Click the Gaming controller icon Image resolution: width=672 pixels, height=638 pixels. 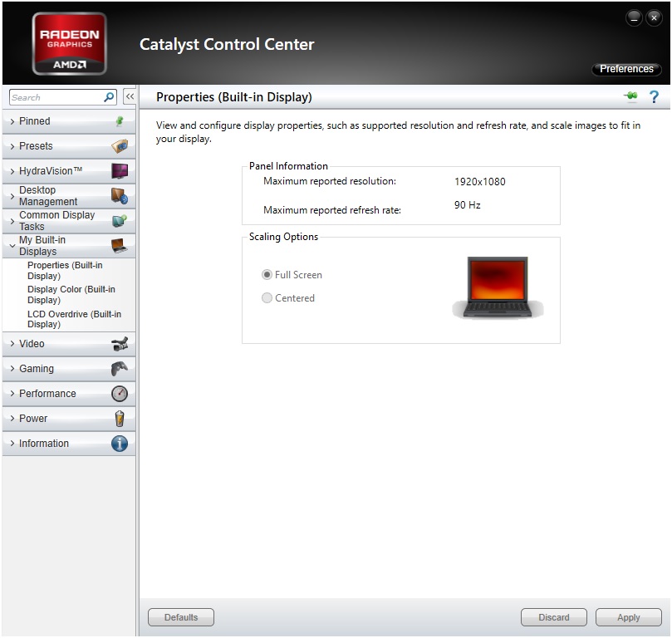(x=120, y=369)
